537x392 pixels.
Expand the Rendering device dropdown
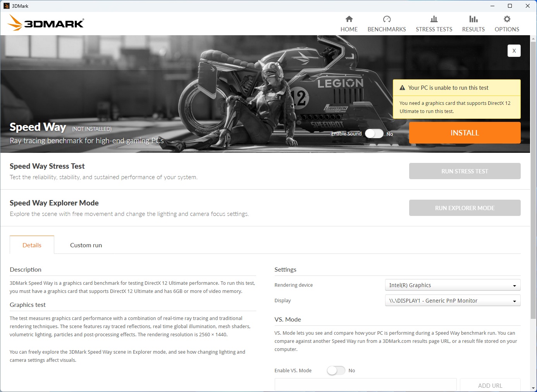[x=453, y=285]
